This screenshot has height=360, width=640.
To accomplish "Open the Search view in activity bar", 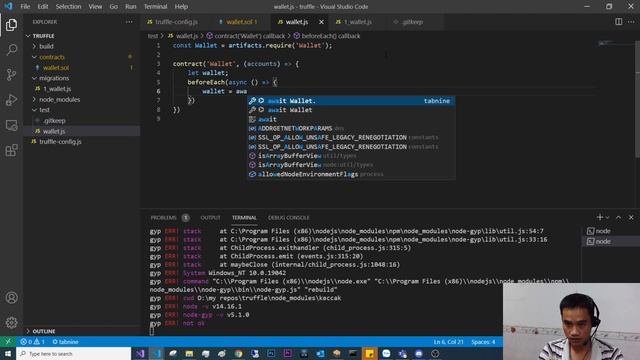I will [11, 50].
